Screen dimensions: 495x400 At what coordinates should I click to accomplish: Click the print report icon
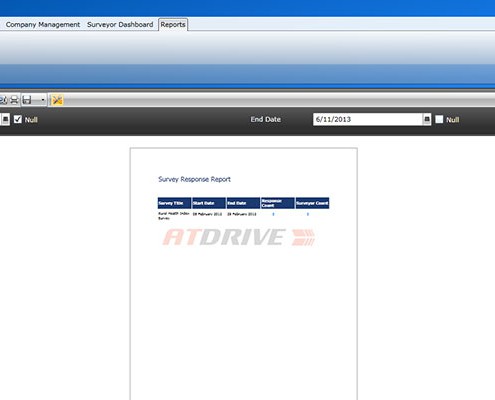pyautogui.click(x=14, y=100)
